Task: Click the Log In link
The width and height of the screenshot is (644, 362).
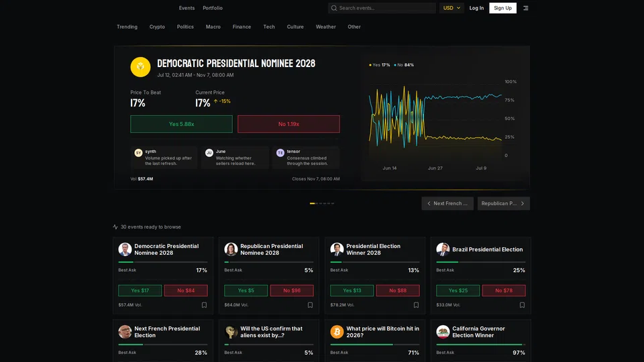Action: (476, 8)
